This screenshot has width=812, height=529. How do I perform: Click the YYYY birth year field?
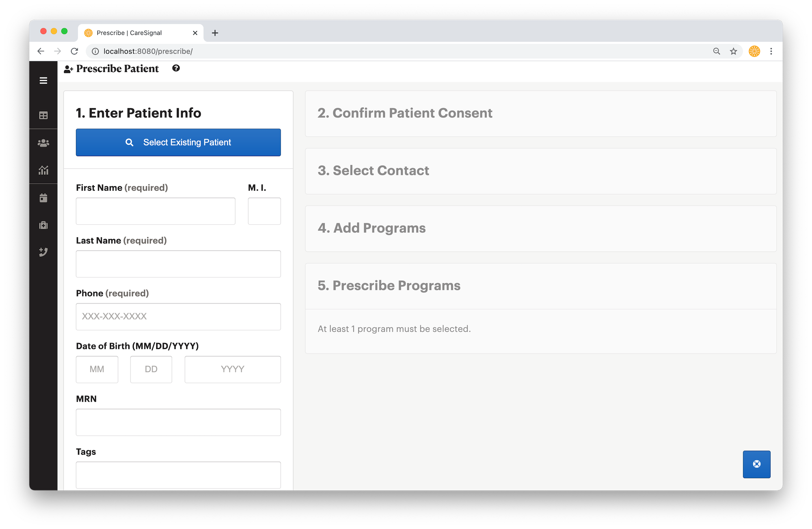(x=233, y=369)
